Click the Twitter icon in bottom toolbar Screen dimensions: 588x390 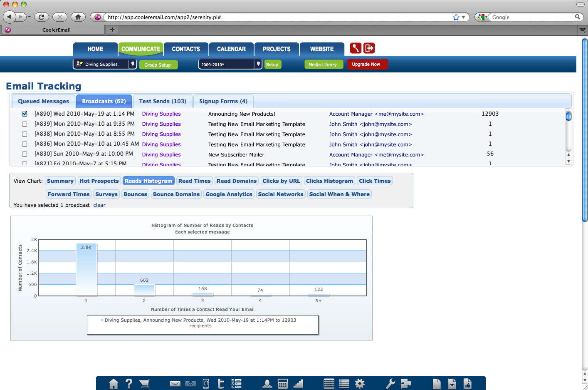tap(221, 384)
